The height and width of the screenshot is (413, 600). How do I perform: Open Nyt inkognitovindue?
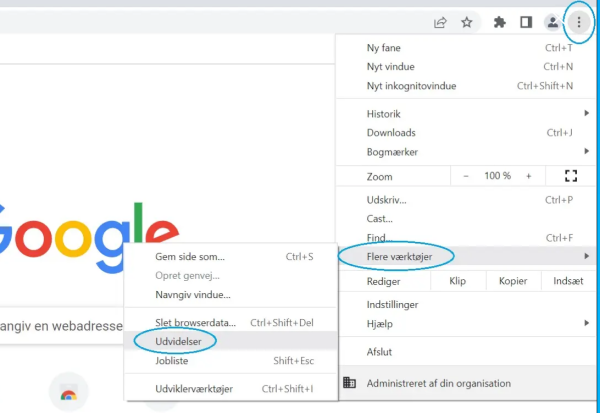466,86
